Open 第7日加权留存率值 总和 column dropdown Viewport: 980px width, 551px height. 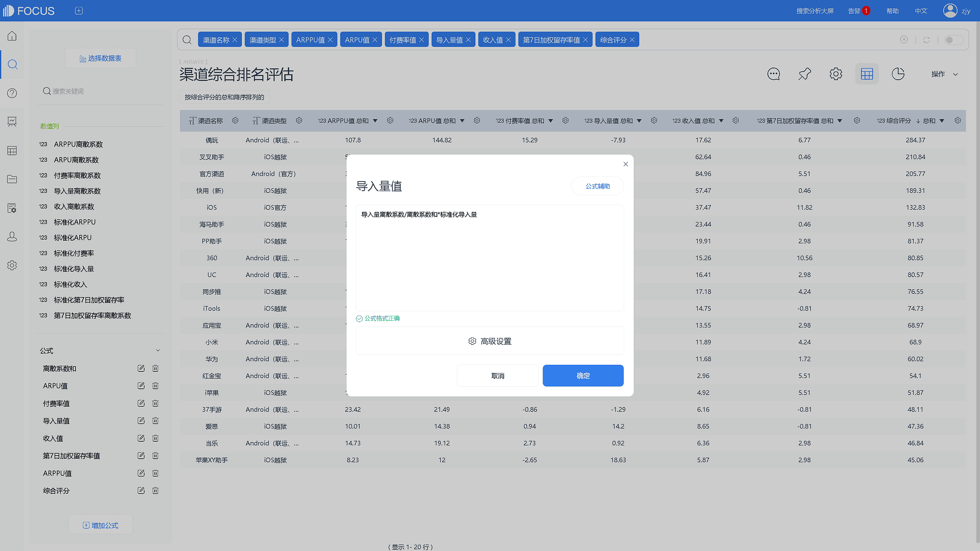840,121
